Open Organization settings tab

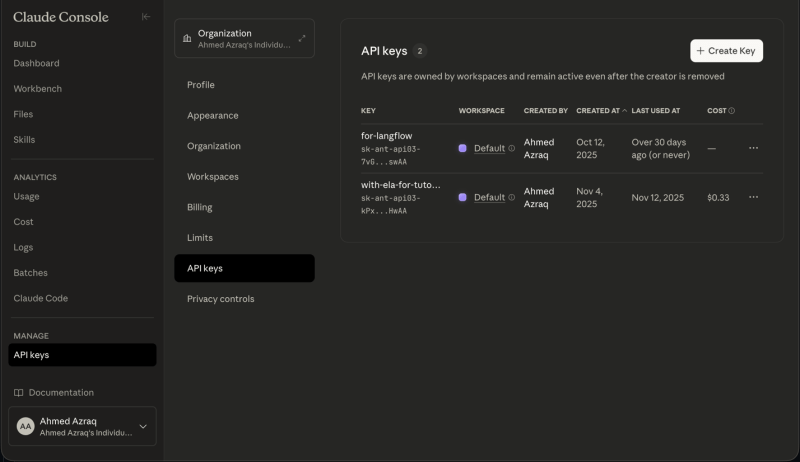(x=214, y=146)
